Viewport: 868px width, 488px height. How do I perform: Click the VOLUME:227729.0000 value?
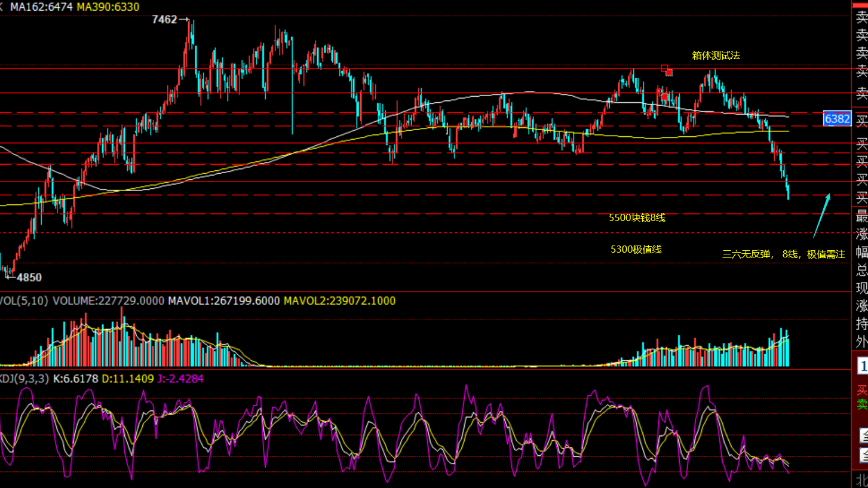point(108,300)
